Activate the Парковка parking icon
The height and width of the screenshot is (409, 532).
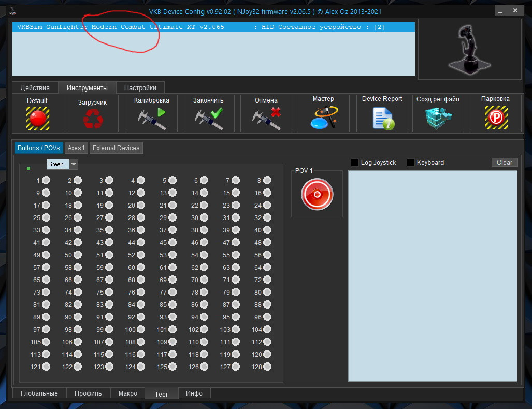(496, 118)
